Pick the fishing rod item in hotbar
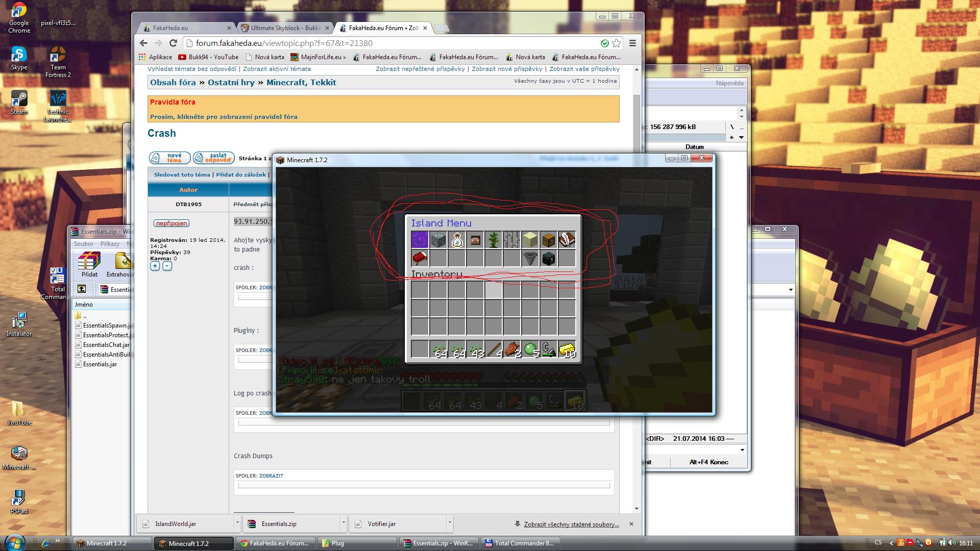This screenshot has height=551, width=980. click(x=548, y=349)
